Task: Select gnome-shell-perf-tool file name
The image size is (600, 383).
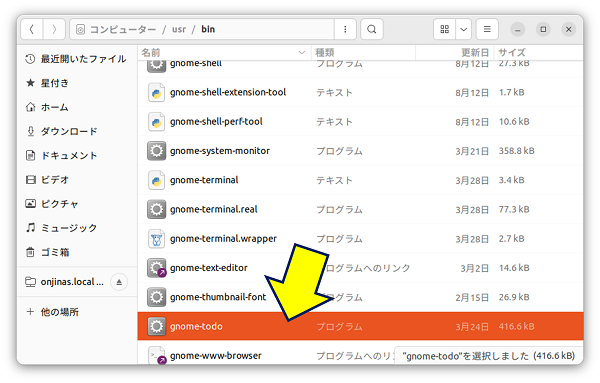Action: tap(216, 122)
